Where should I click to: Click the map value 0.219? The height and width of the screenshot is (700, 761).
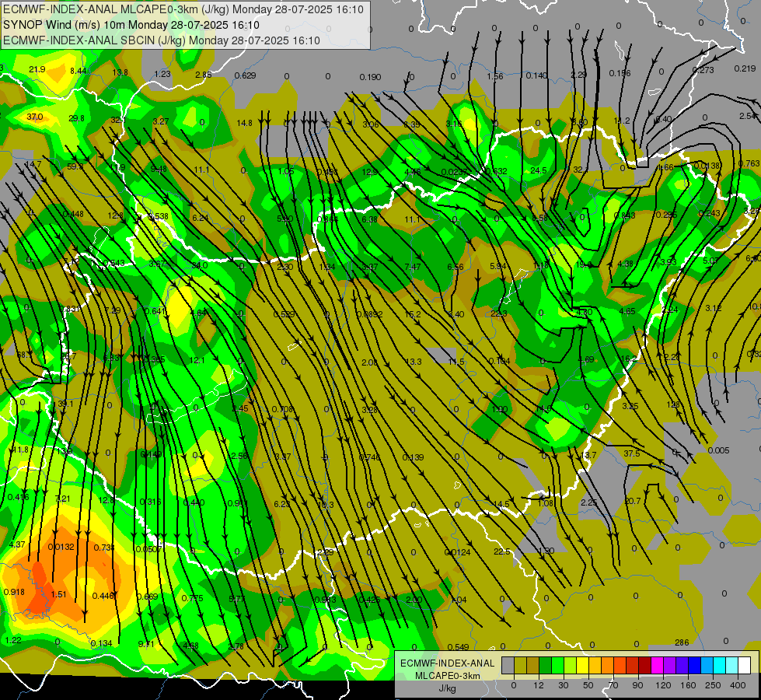(x=745, y=68)
